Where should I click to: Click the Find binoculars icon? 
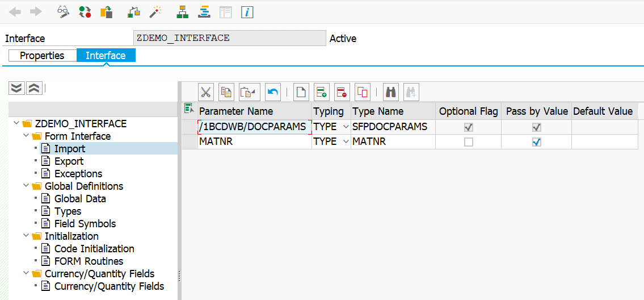pos(390,92)
